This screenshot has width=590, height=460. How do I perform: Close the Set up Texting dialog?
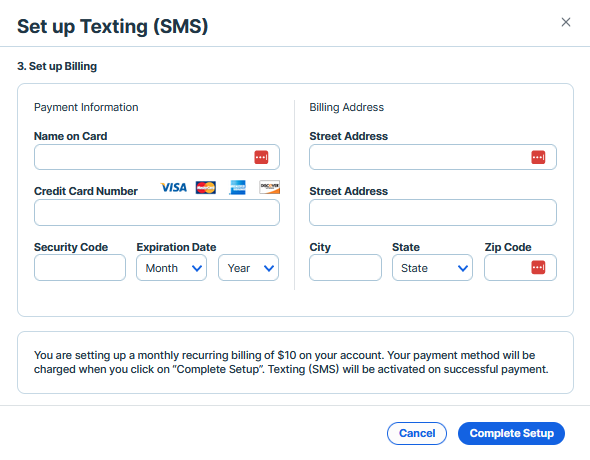click(566, 22)
